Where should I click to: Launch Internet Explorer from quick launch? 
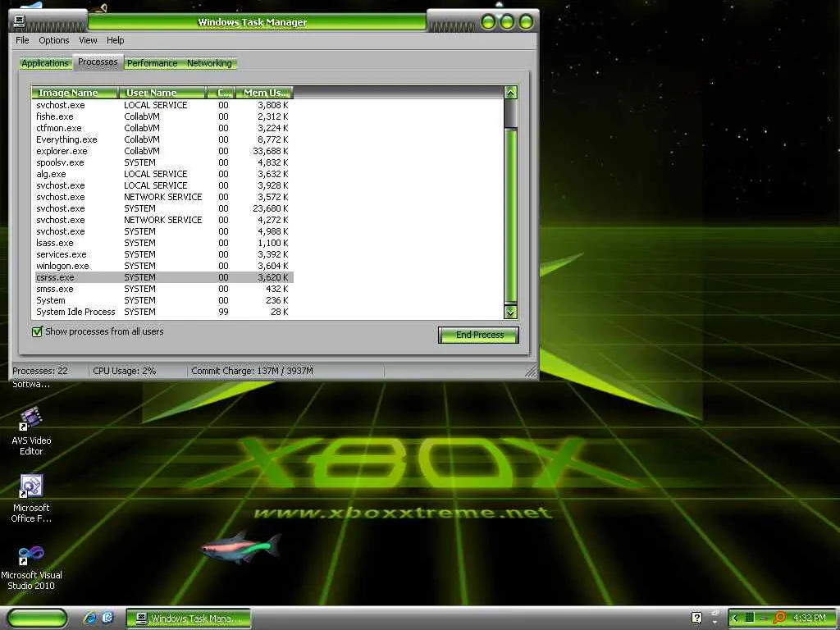coord(90,618)
